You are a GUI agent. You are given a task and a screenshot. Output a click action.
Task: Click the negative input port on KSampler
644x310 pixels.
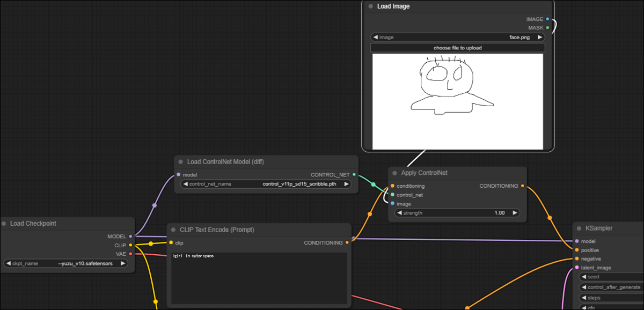[577, 259]
